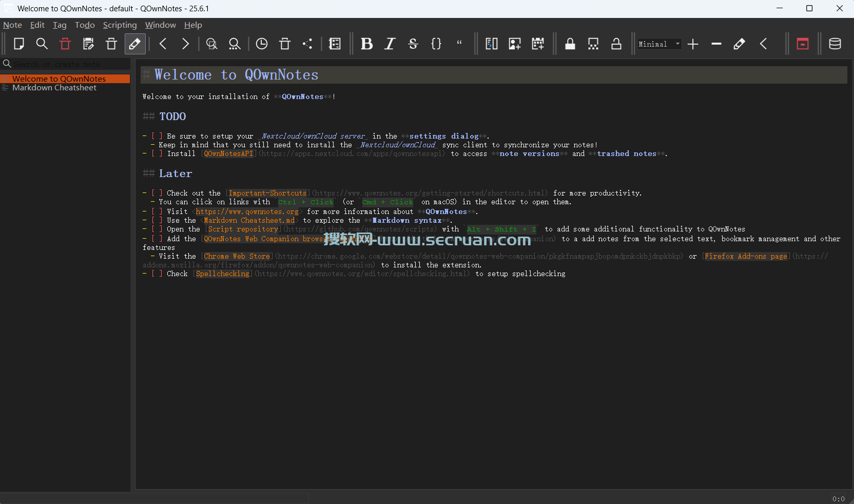The width and height of the screenshot is (854, 504).
Task: Click the checkbox before 'Open the Script repository'
Action: tap(157, 229)
